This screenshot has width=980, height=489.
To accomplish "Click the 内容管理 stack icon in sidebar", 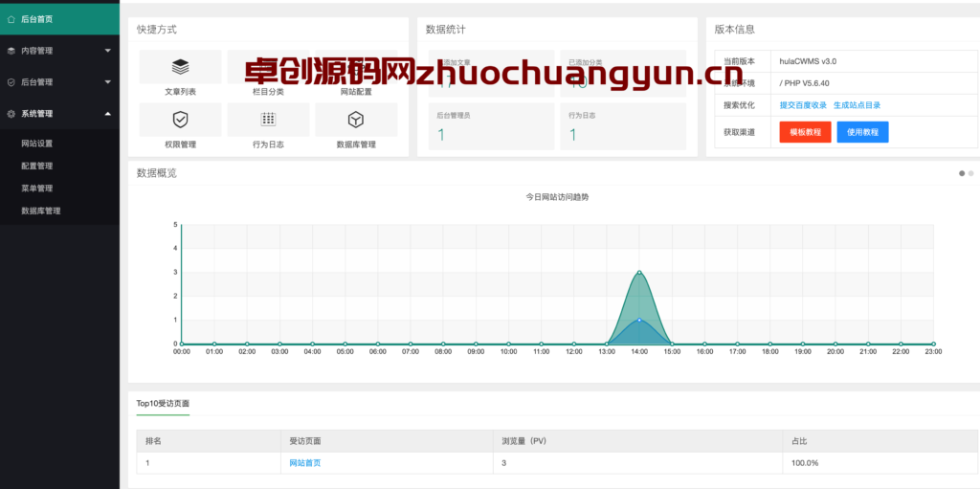I will (x=11, y=51).
